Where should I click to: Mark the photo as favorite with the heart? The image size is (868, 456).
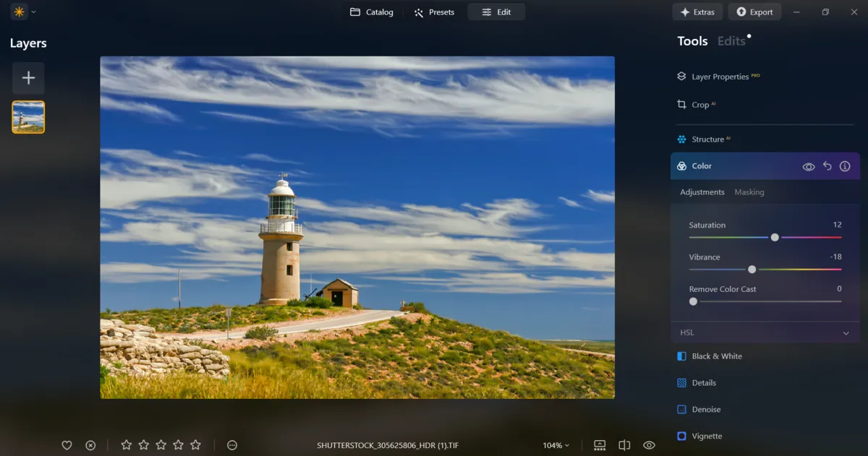(x=67, y=444)
